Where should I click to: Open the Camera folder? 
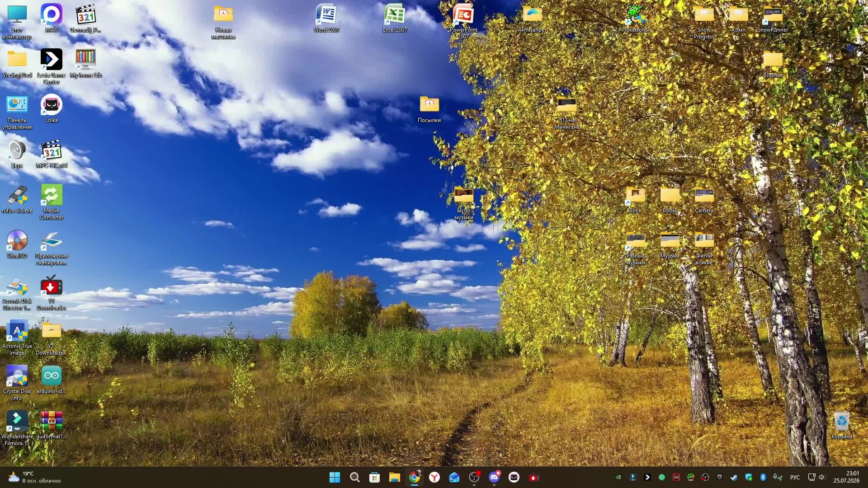pyautogui.click(x=704, y=199)
